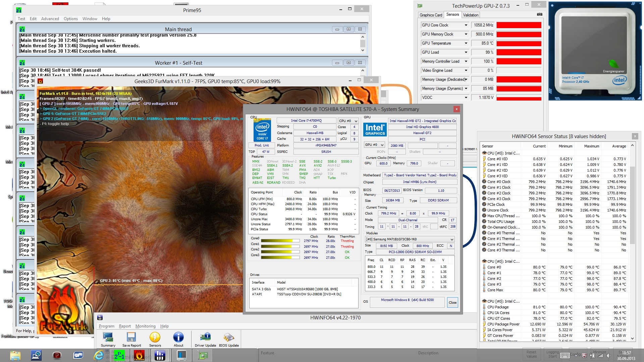Open HWiNFO64 Report menu
Viewport: 644px width, 362px height.
coord(125,326)
